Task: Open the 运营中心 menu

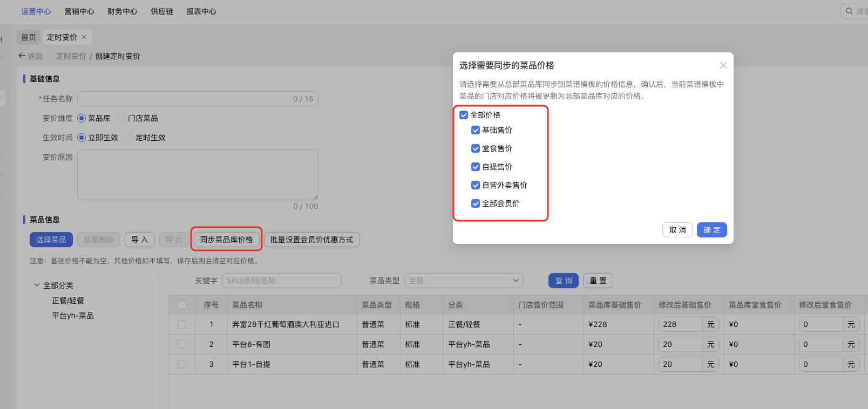Action: click(x=36, y=11)
